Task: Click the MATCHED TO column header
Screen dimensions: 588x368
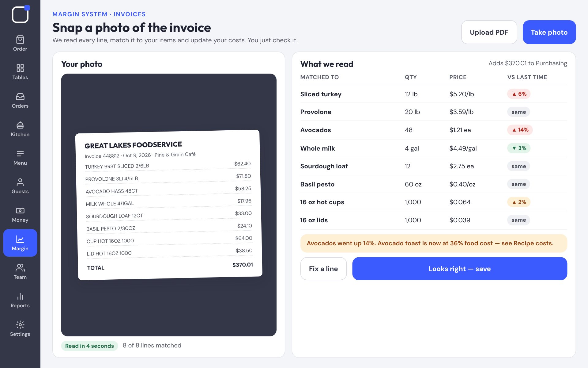Action: (x=319, y=77)
